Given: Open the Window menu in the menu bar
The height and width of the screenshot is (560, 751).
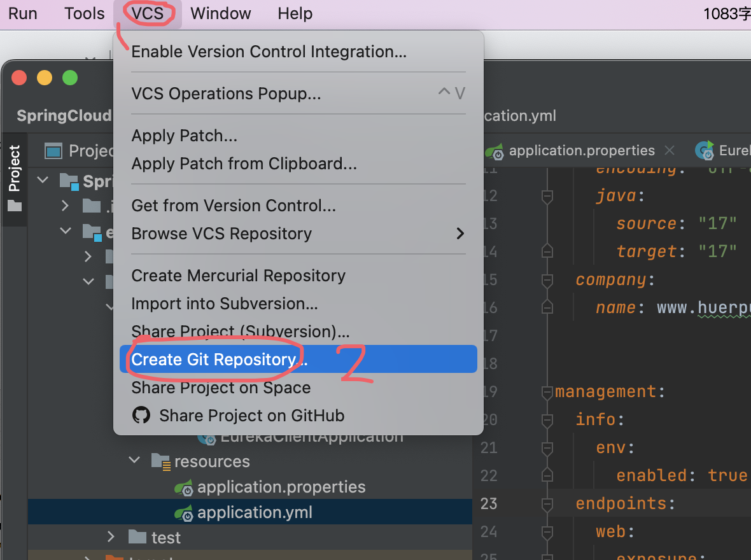Looking at the screenshot, I should click(220, 13).
